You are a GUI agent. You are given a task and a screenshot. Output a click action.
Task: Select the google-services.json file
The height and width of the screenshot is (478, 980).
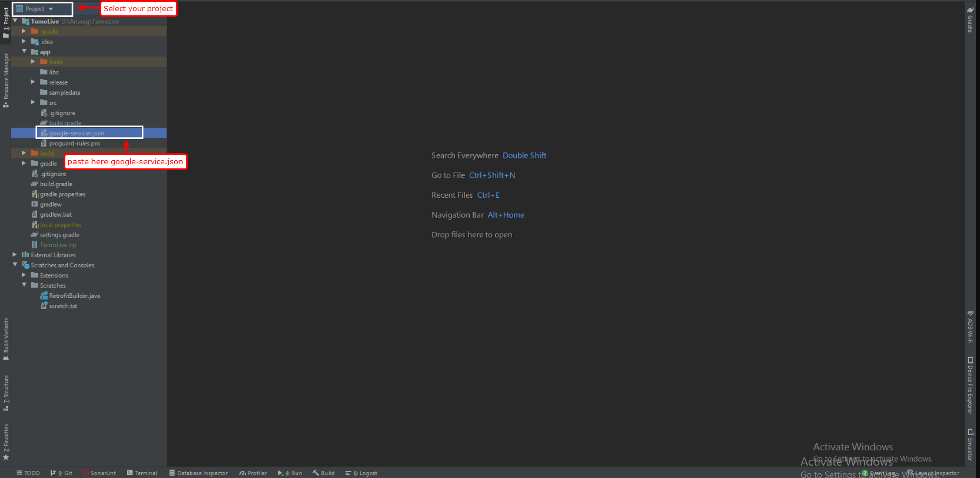(77, 133)
